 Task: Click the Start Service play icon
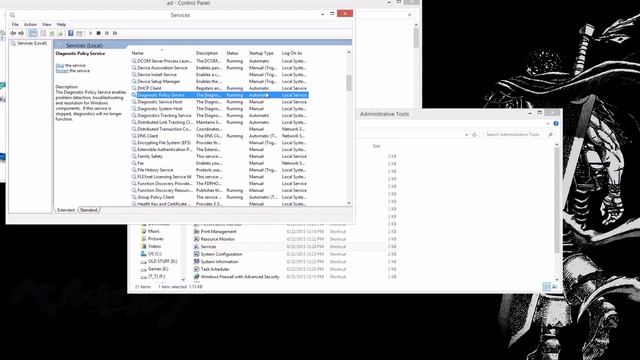tap(91, 33)
